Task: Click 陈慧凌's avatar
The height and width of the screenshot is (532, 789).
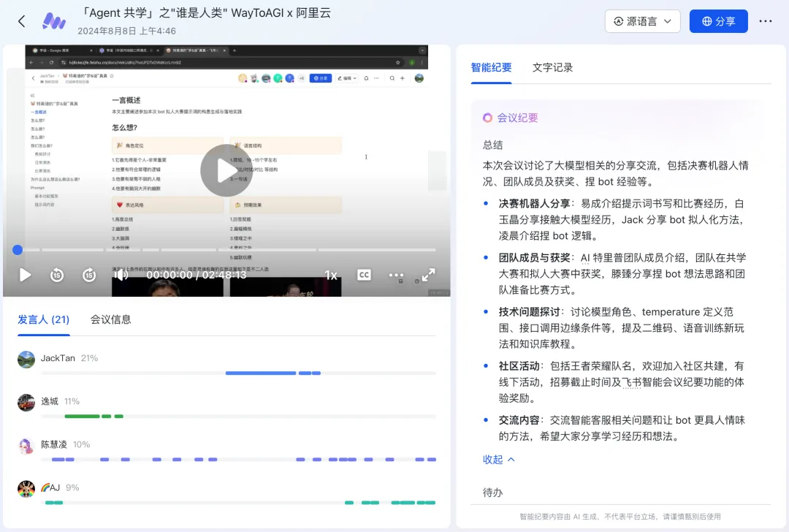Action: pyautogui.click(x=26, y=446)
